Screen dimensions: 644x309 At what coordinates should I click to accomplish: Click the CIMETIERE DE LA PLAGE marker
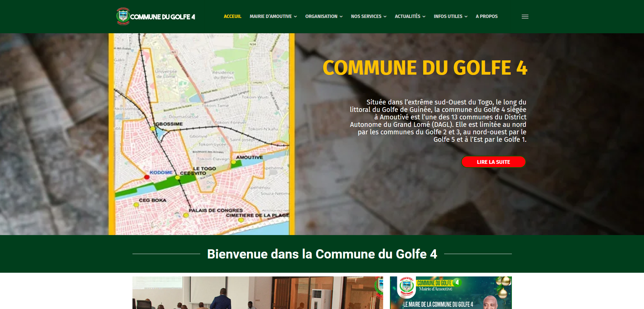[241, 221]
